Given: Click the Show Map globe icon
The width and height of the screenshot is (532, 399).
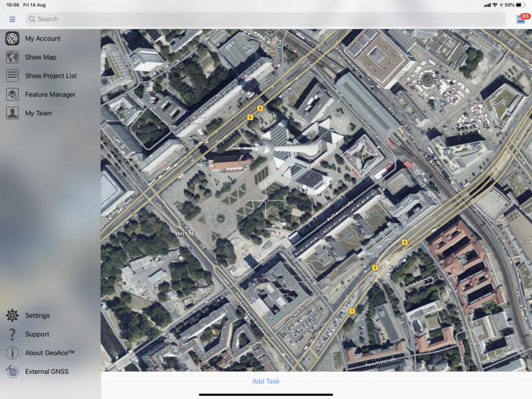Looking at the screenshot, I should tap(12, 57).
